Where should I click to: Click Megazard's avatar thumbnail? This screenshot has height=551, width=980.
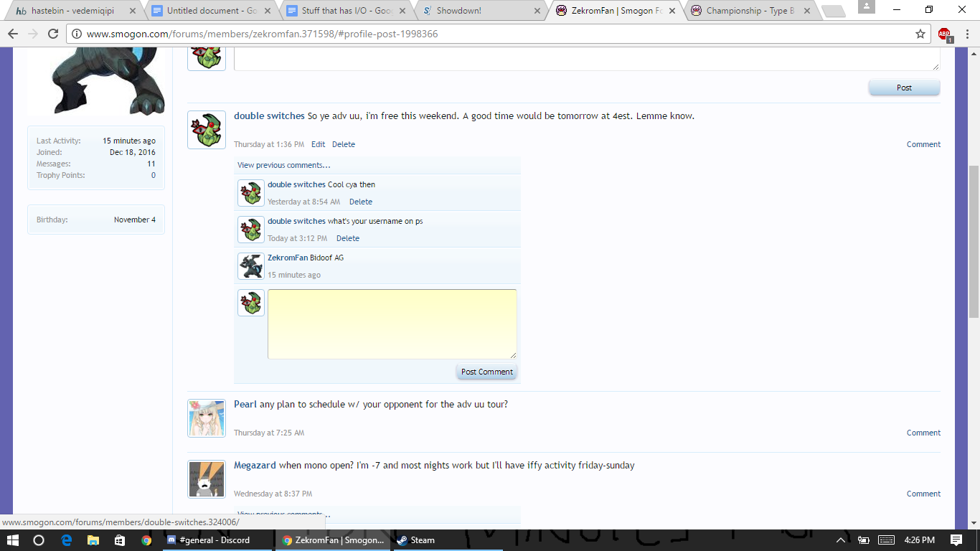tap(207, 479)
